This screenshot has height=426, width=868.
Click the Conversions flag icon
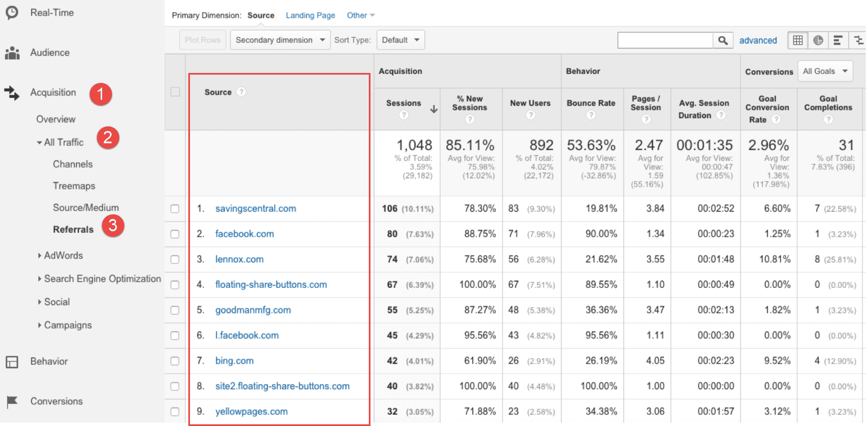pos(12,401)
